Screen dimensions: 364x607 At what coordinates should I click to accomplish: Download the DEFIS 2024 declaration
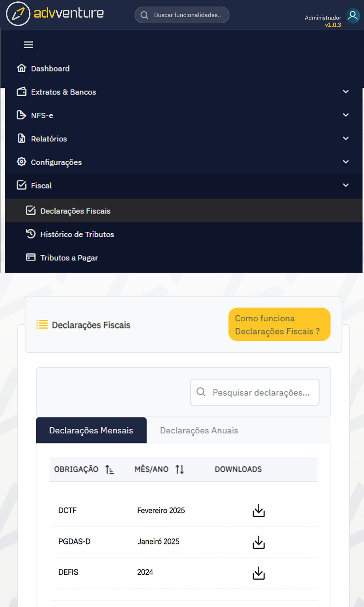[x=259, y=573]
